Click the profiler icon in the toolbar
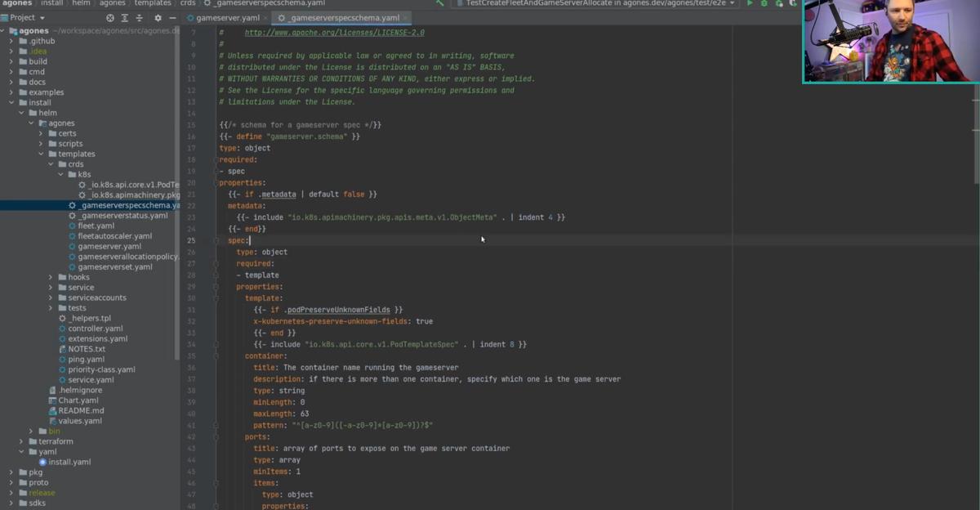The height and width of the screenshot is (510, 980). [x=793, y=3]
